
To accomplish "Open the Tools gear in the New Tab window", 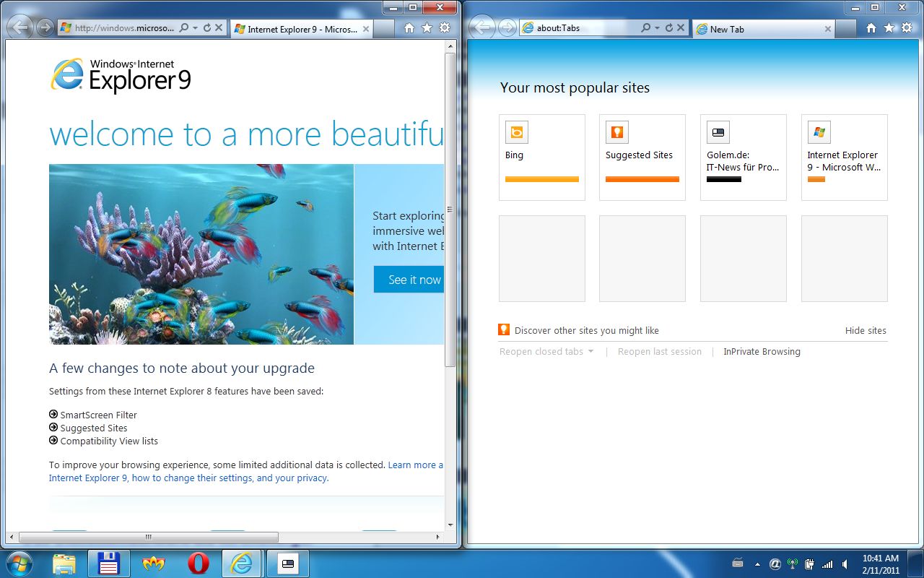I will [x=907, y=28].
